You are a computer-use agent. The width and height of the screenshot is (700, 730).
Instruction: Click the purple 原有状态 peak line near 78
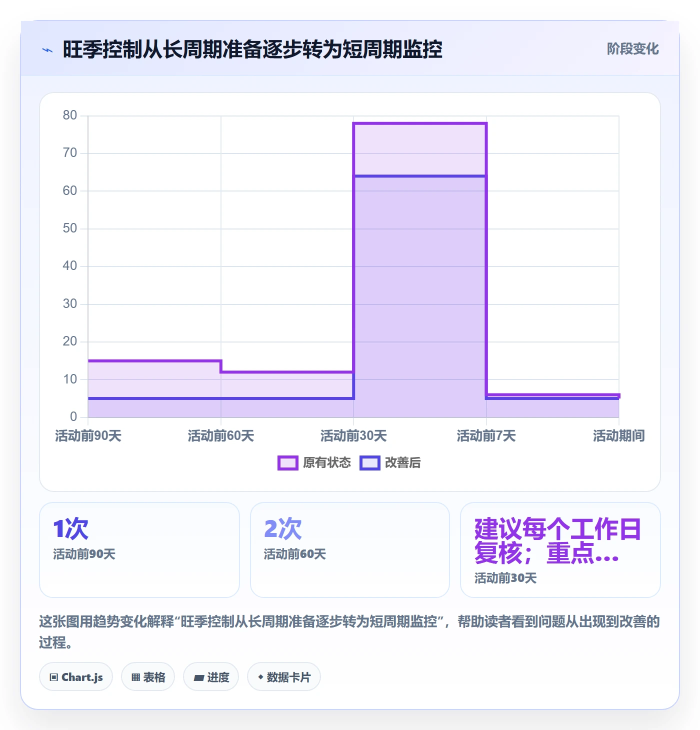[420, 123]
